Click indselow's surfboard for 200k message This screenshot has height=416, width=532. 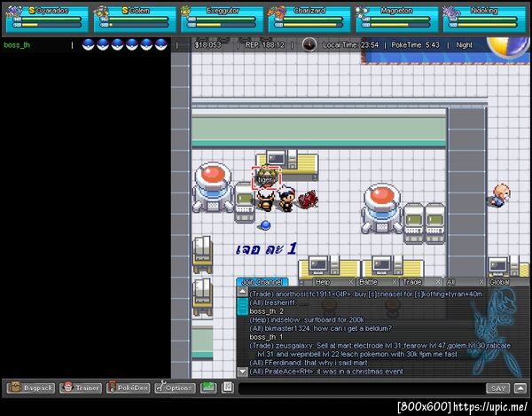click(x=307, y=319)
